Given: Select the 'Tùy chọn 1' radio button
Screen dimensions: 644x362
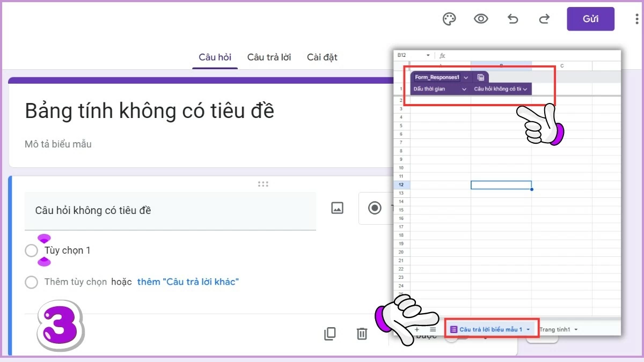Looking at the screenshot, I should coord(31,250).
